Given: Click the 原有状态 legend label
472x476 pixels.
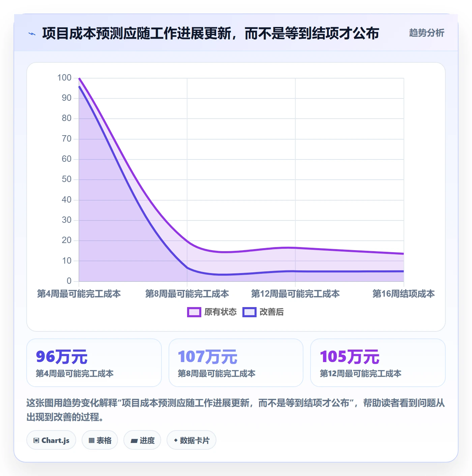Looking at the screenshot, I should pyautogui.click(x=220, y=312).
